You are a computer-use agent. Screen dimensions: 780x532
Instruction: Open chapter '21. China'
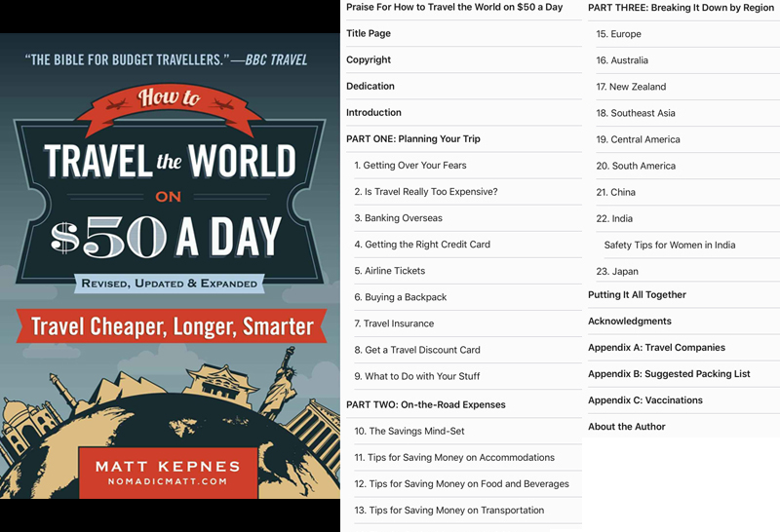[x=688, y=192]
